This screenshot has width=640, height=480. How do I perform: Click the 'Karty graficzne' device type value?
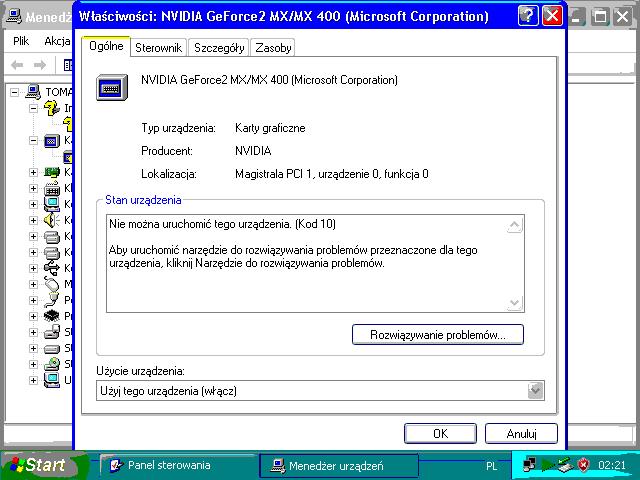click(x=270, y=128)
